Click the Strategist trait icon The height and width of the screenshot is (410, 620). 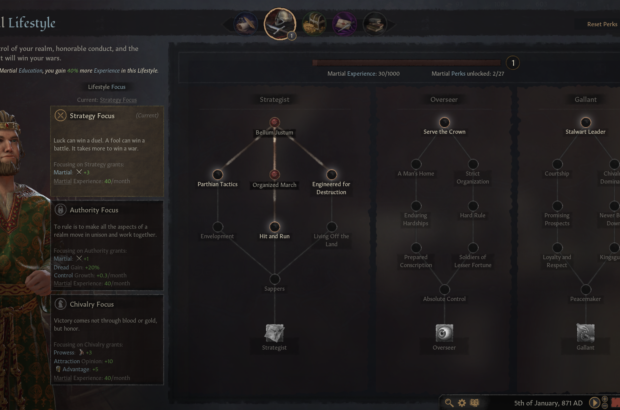pos(274,333)
